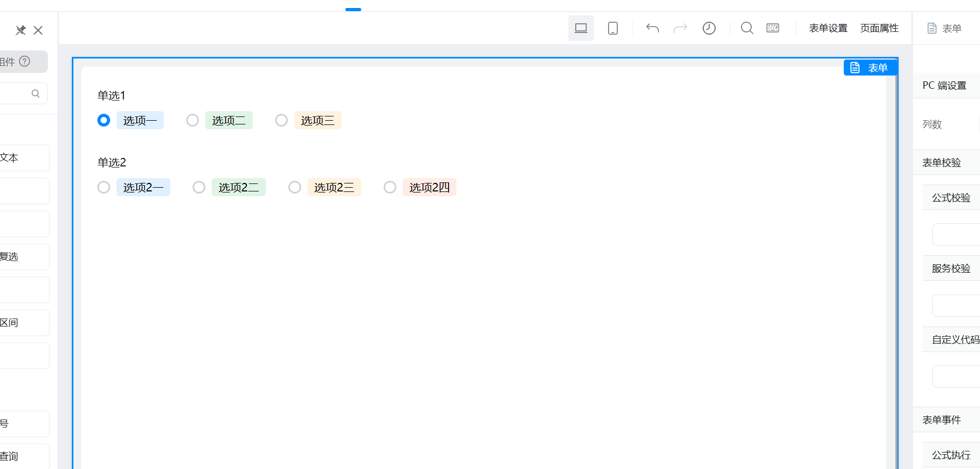Select the 选项2三 radio button
This screenshot has width=980, height=469.
(x=295, y=187)
